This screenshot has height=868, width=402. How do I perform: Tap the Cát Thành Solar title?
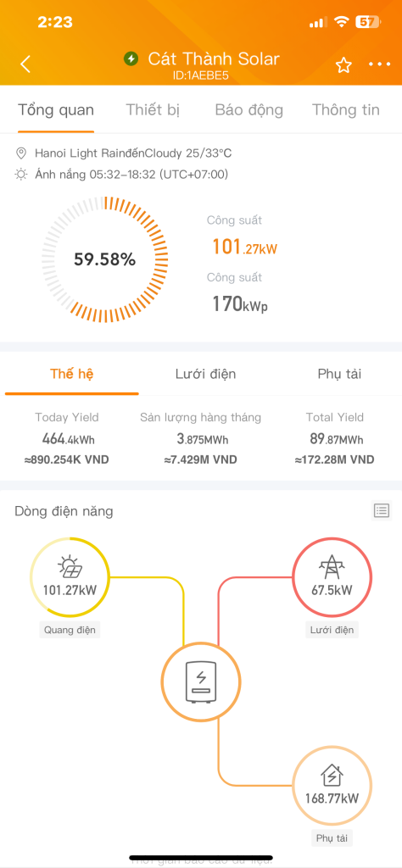[214, 58]
